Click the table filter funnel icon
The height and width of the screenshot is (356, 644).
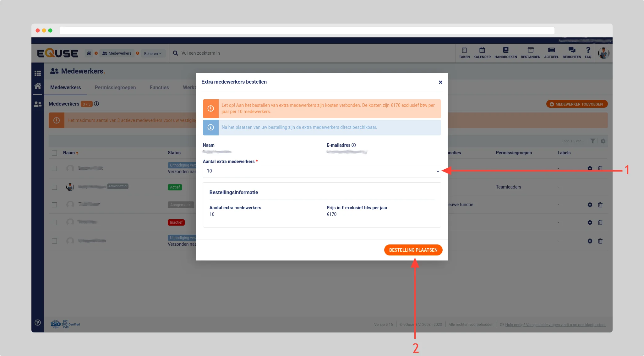click(x=592, y=141)
